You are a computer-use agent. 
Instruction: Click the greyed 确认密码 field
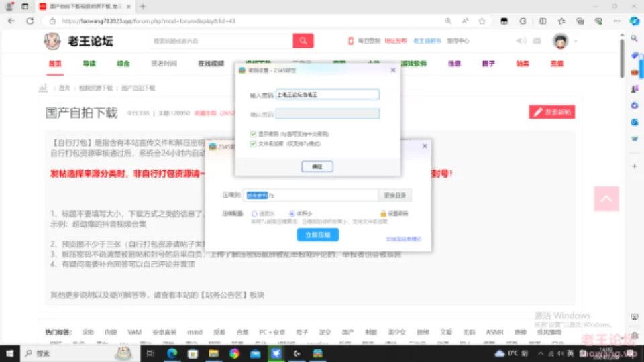pos(327,114)
